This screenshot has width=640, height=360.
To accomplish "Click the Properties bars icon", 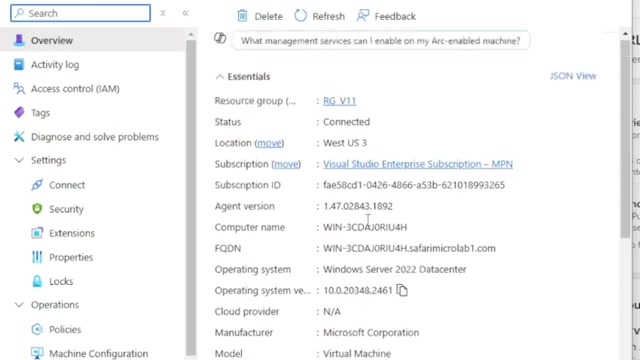I will 37,257.
